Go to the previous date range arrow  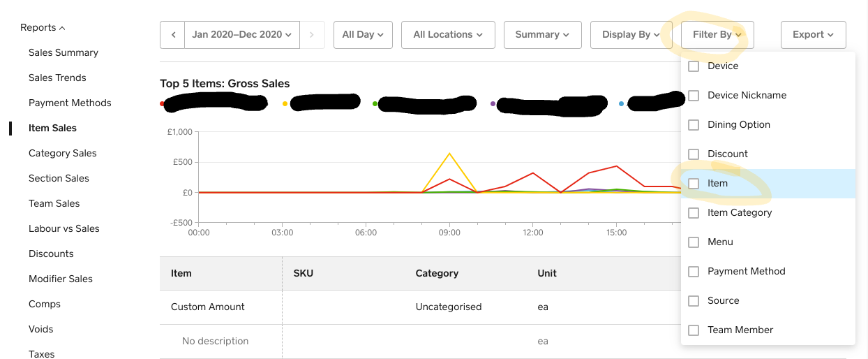[x=172, y=35]
